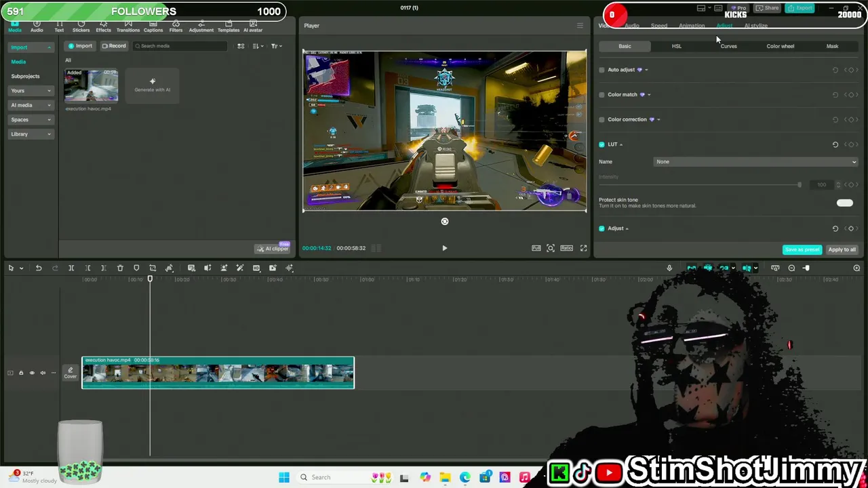Enable the Color match checkbox
Image resolution: width=868 pixels, height=488 pixels.
pyautogui.click(x=601, y=95)
